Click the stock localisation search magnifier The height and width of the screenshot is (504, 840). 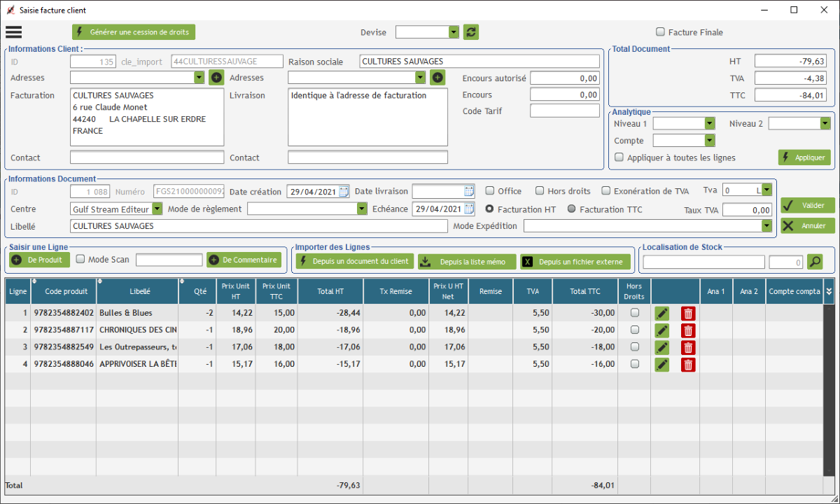(x=814, y=262)
